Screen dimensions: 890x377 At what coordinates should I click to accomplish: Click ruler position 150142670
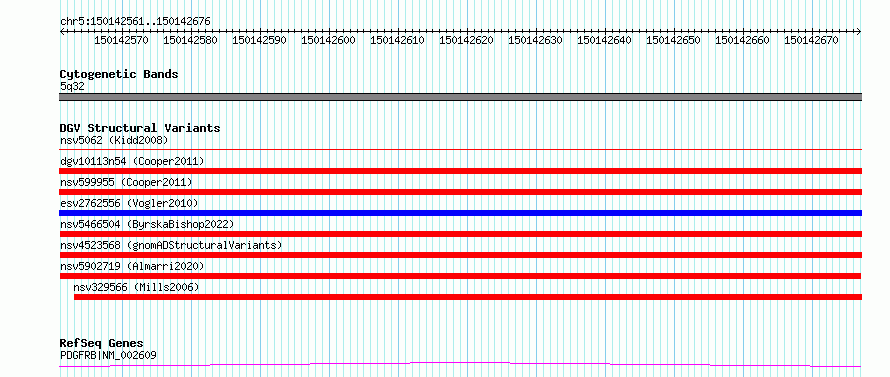click(811, 40)
